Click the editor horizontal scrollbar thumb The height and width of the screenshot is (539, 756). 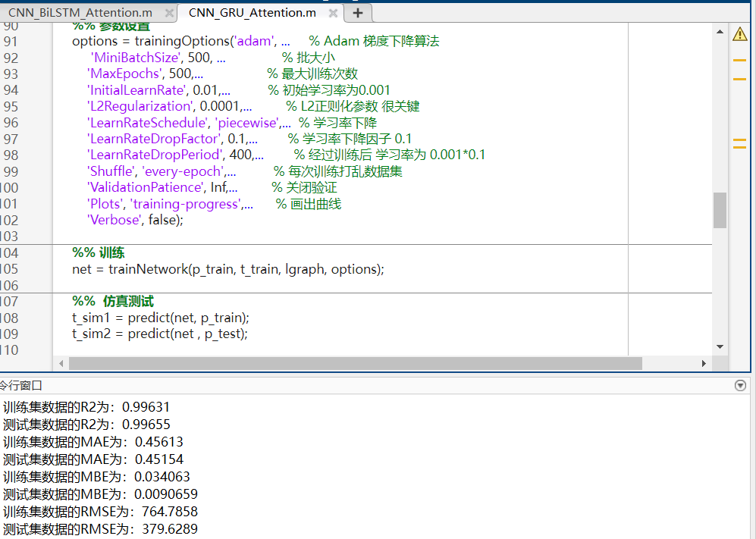356,364
